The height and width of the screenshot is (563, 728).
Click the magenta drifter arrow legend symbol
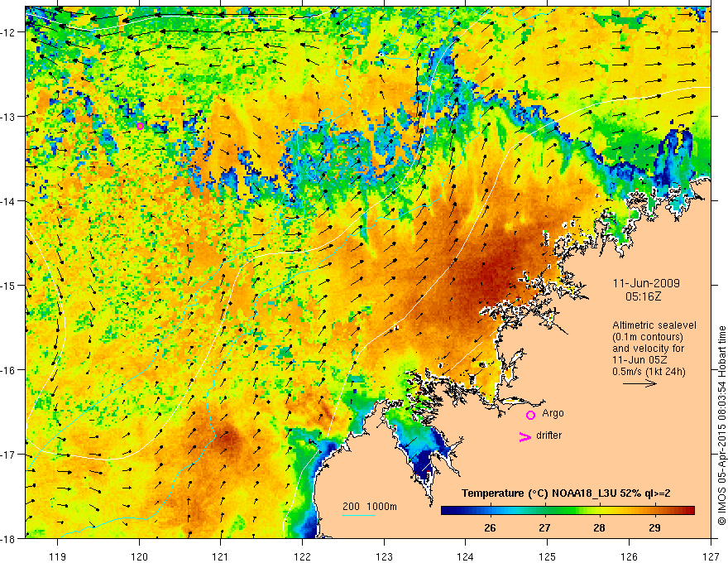(x=524, y=436)
